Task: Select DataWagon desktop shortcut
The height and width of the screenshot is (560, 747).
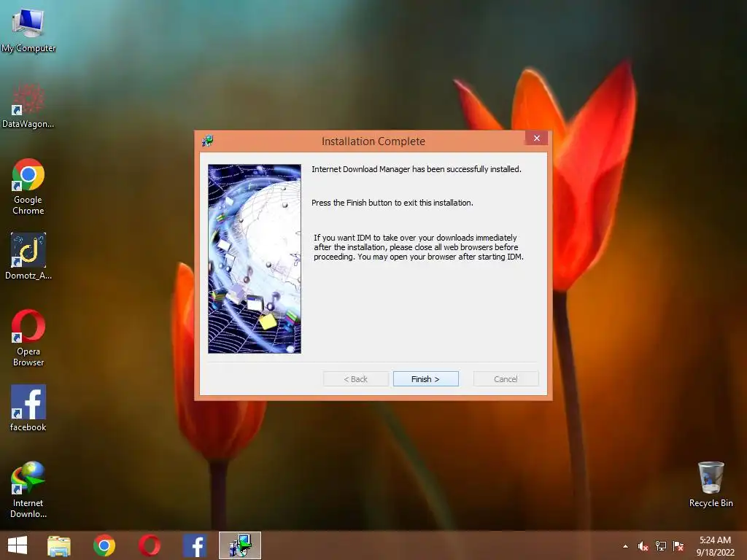Action: tap(28, 106)
